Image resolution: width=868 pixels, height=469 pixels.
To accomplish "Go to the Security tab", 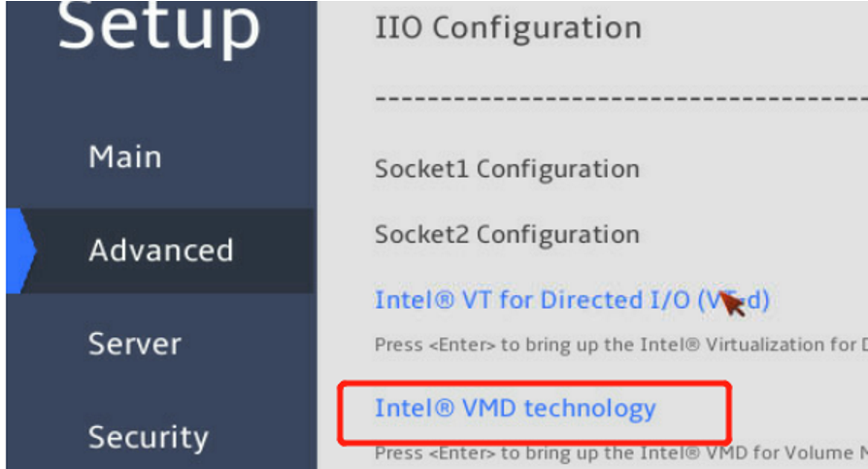I will (x=148, y=437).
